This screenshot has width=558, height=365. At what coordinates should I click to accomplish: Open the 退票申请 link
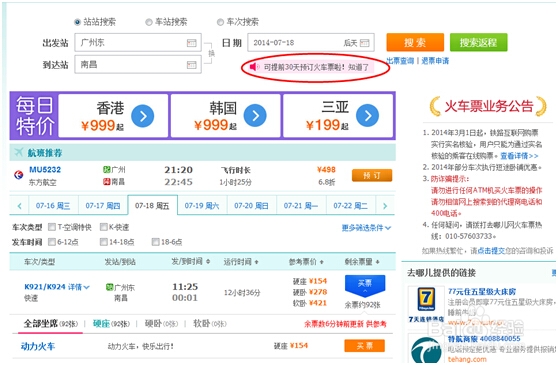pos(435,61)
